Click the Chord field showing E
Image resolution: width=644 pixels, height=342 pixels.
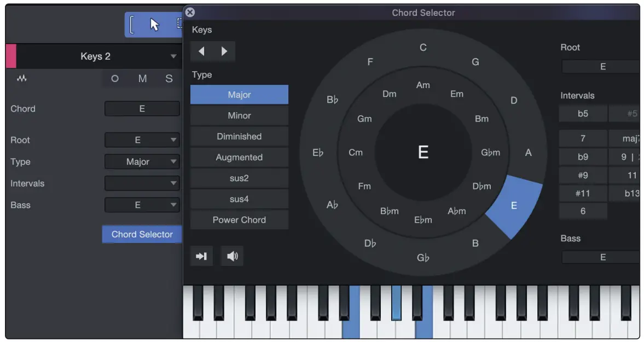pos(142,109)
